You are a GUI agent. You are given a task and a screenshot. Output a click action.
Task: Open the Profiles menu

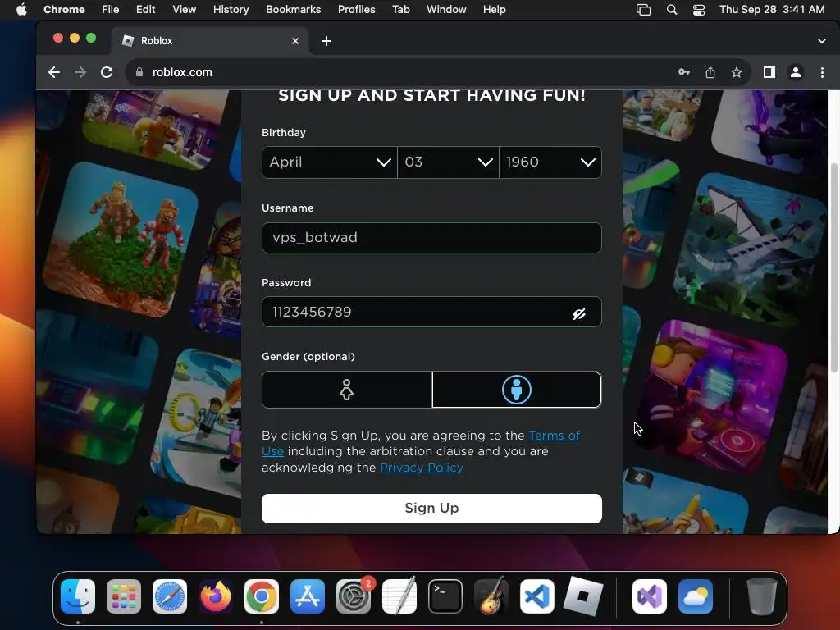point(356,10)
